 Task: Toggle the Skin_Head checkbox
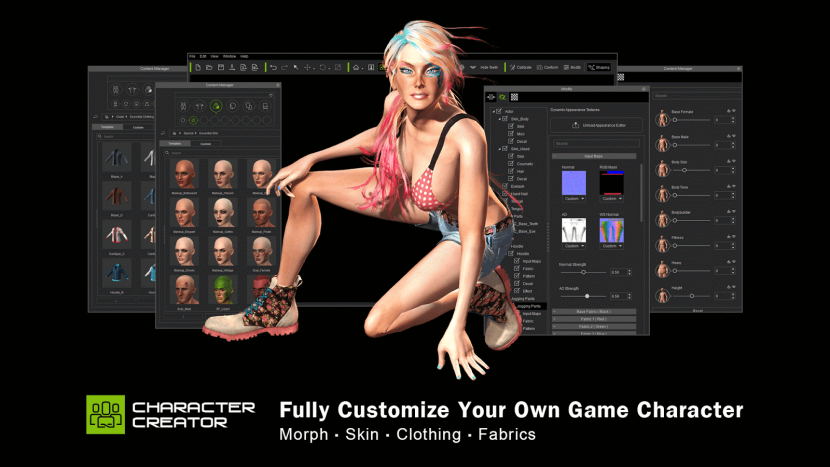pyautogui.click(x=505, y=149)
